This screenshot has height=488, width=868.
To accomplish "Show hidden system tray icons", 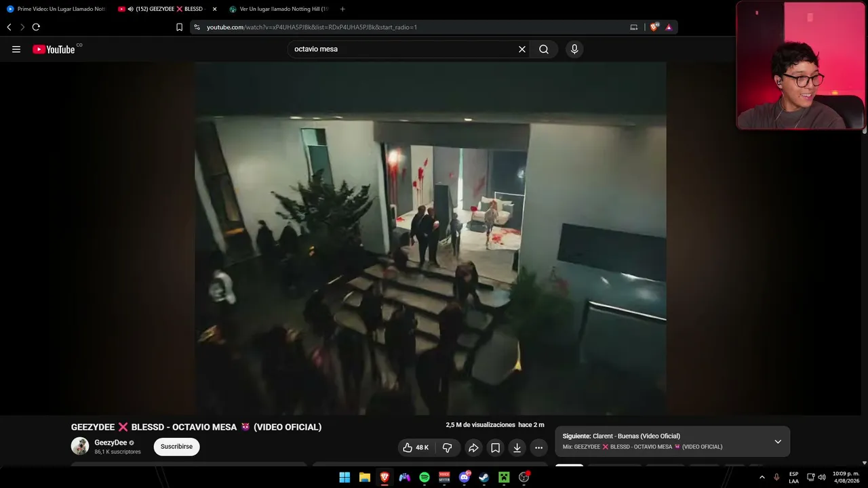I will pos(762,477).
